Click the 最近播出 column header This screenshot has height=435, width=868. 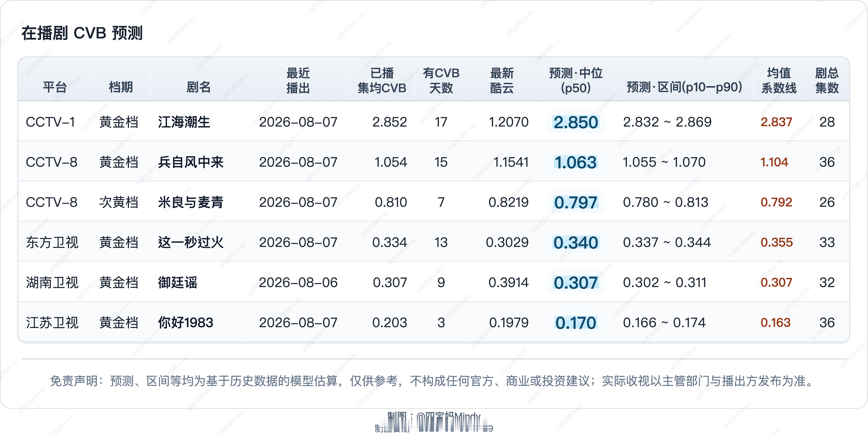[298, 80]
